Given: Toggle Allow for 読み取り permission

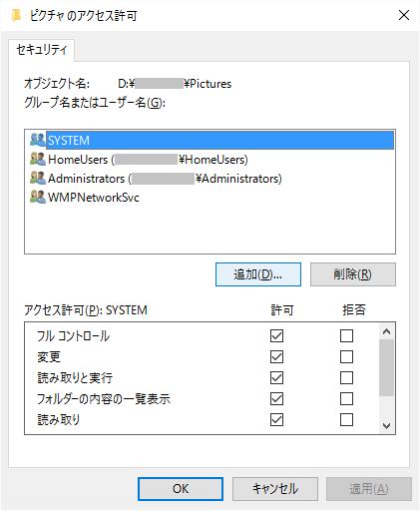Looking at the screenshot, I should 276,420.
